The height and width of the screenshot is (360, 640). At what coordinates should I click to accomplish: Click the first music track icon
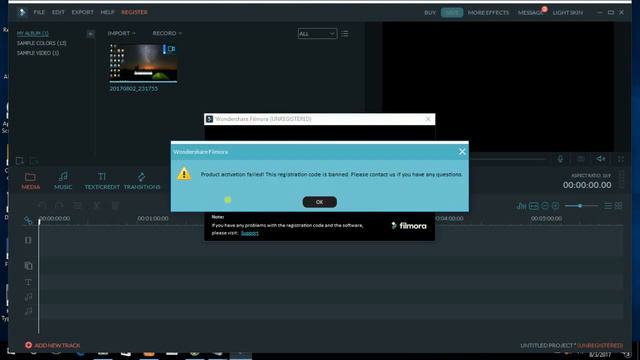(x=28, y=297)
